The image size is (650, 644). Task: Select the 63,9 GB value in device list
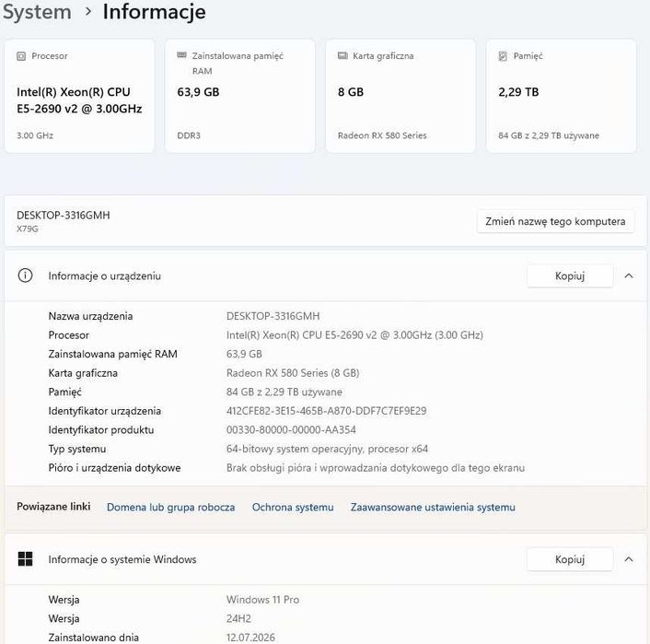pos(244,354)
